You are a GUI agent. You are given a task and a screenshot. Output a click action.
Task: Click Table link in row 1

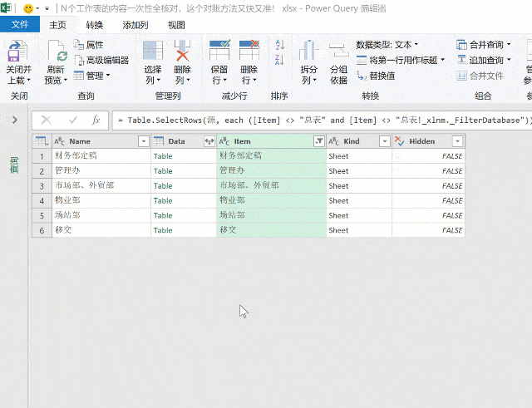[x=163, y=156]
